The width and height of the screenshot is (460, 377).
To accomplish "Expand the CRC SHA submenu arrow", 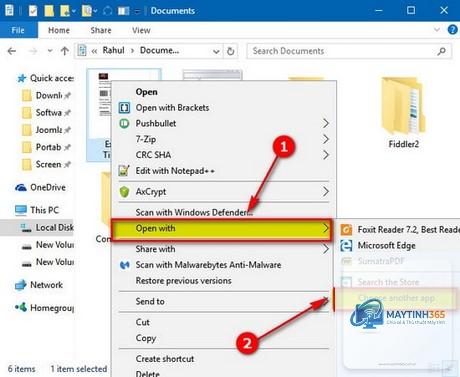I will (326, 155).
